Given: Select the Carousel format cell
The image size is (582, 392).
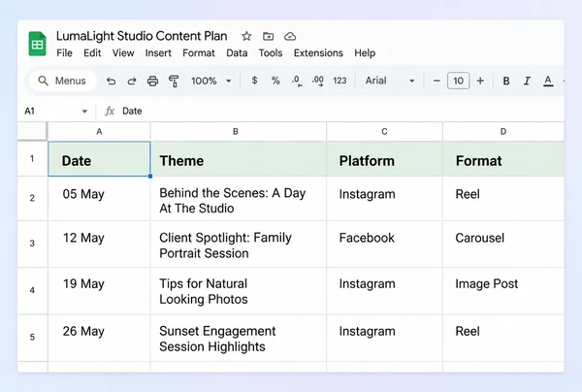Looking at the screenshot, I should (503, 244).
